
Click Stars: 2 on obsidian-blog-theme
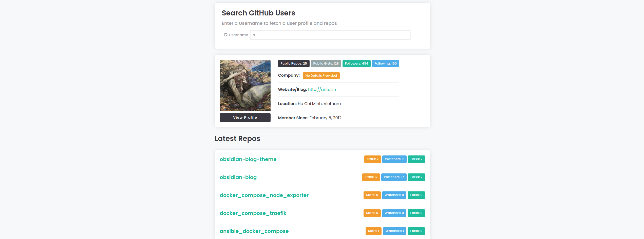372,159
